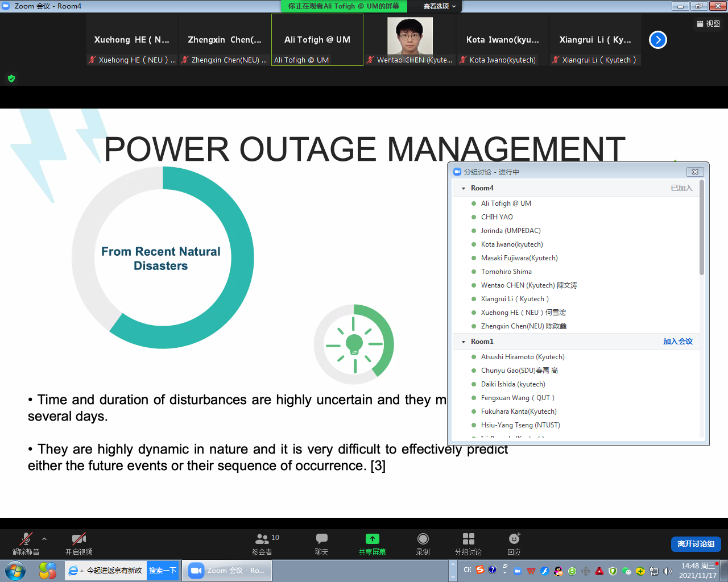Open the audio options caret beside microphone

tap(44, 539)
